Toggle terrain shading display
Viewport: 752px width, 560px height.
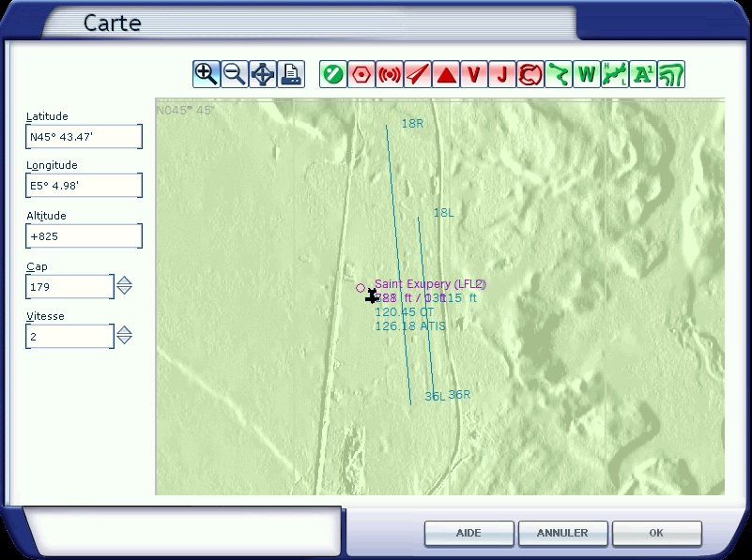(671, 74)
